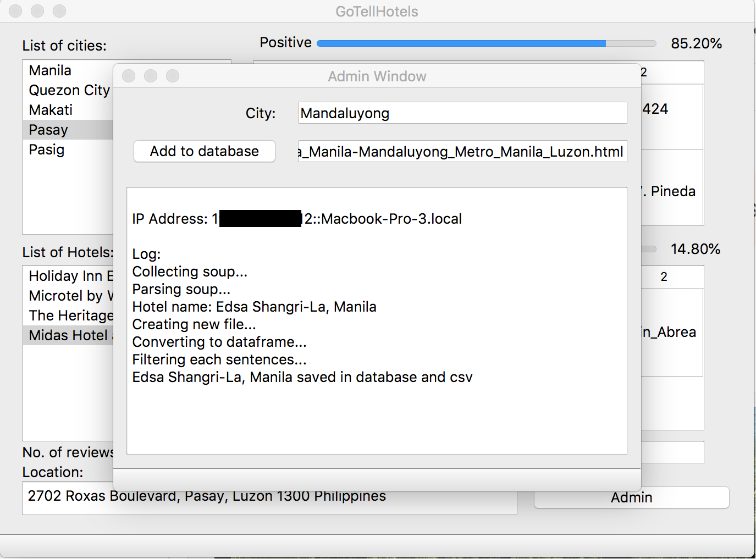756x559 pixels.
Task: Close the Admin Window
Action: click(129, 76)
